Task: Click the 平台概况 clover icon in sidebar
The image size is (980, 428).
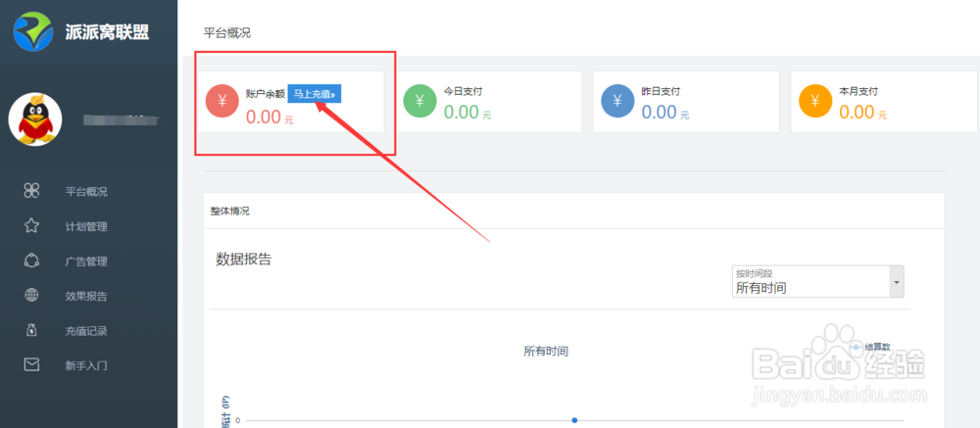Action: (32, 191)
